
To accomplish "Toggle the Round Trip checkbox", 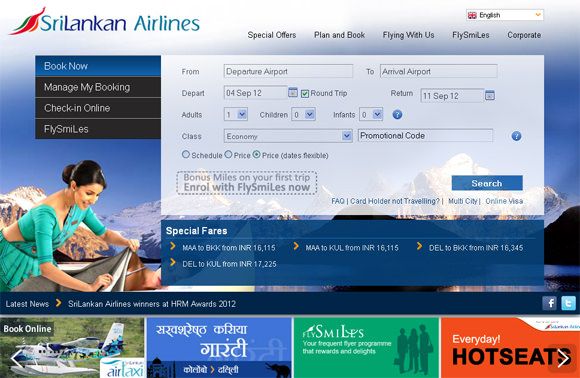I will [x=305, y=94].
